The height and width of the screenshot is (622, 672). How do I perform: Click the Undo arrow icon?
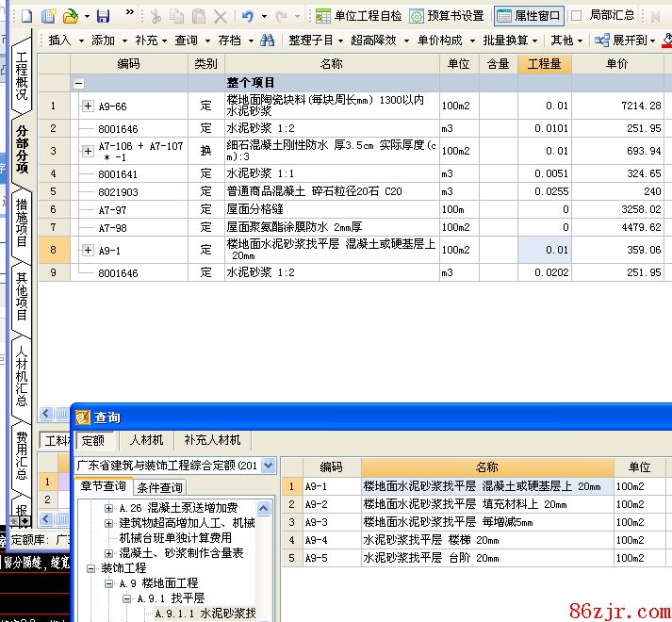tap(248, 16)
